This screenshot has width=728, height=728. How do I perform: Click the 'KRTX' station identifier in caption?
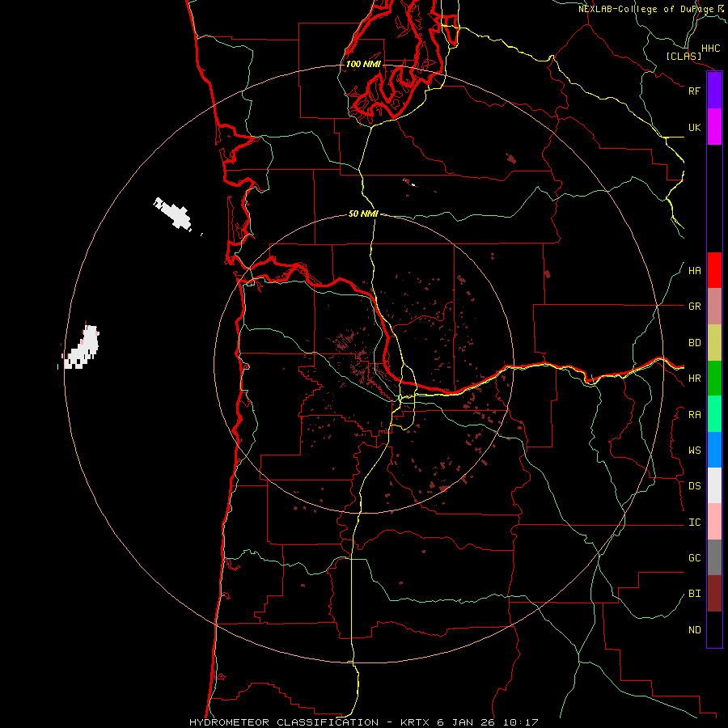415,722
